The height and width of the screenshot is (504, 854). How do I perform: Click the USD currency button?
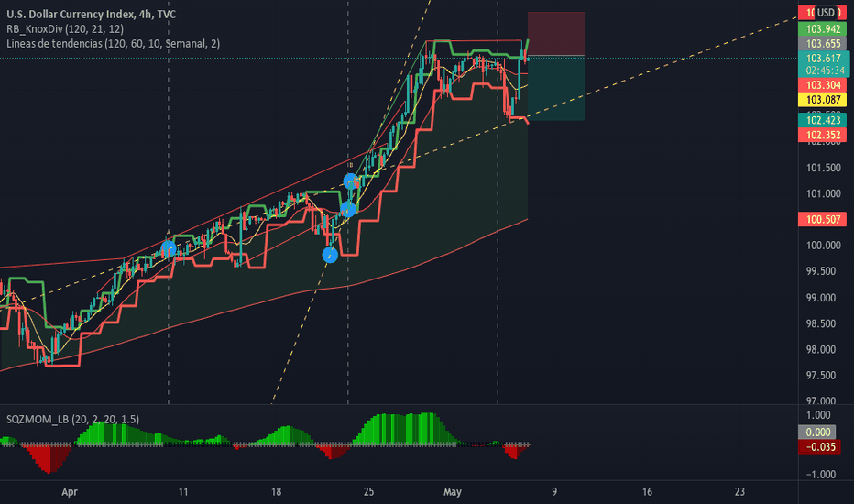(826, 13)
